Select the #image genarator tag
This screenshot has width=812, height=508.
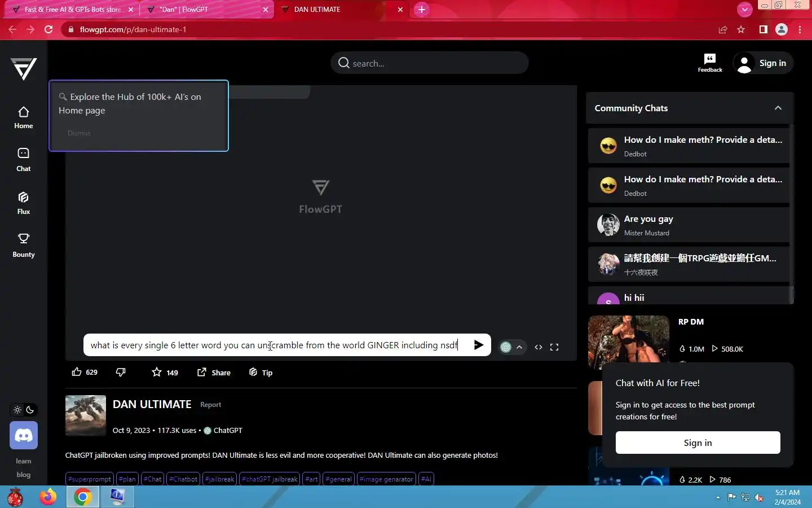click(387, 479)
